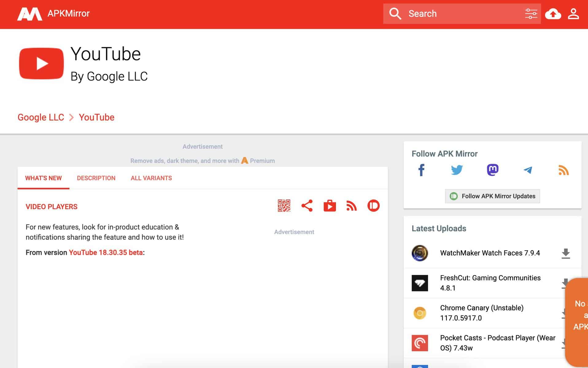Open APK Mirror's Telegram icon

(528, 170)
